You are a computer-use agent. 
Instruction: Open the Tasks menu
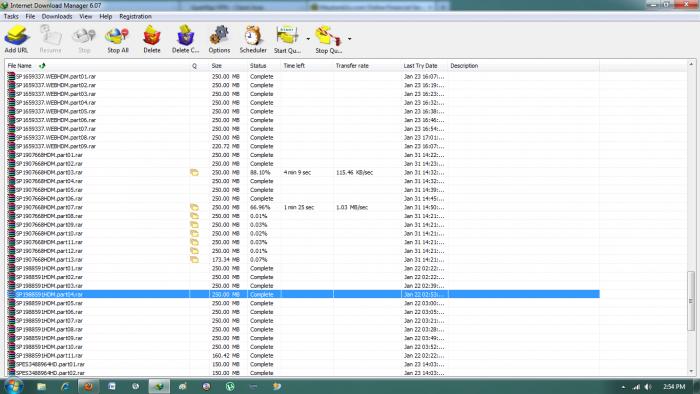(x=11, y=17)
